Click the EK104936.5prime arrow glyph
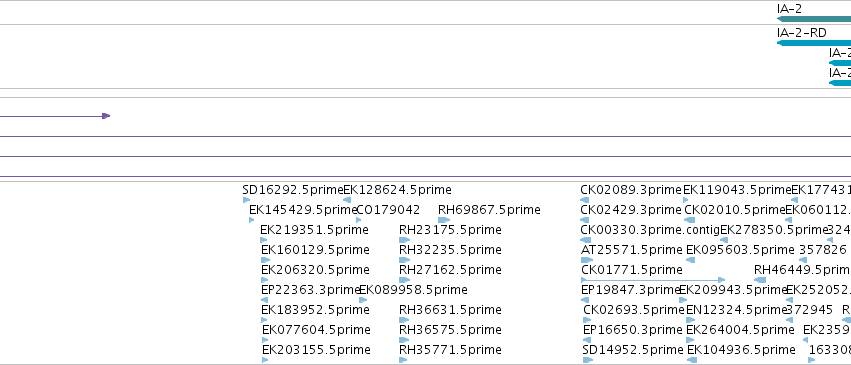Screen dimensions: 851x365 click(691, 360)
